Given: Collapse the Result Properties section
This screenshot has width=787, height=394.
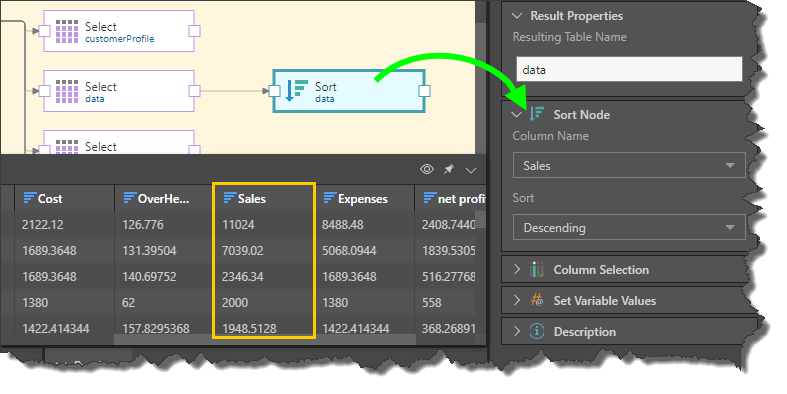Looking at the screenshot, I should [516, 16].
